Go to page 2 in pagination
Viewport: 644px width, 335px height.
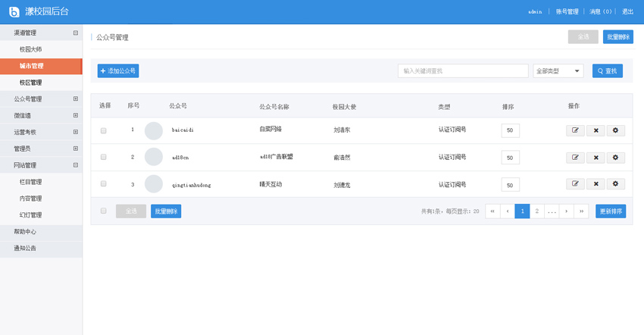coord(536,211)
